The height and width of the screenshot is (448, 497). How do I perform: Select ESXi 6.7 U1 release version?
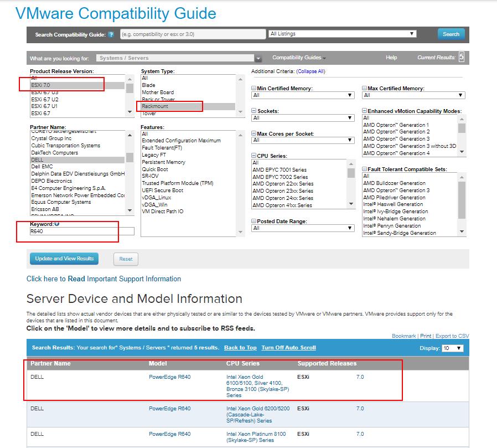point(77,106)
